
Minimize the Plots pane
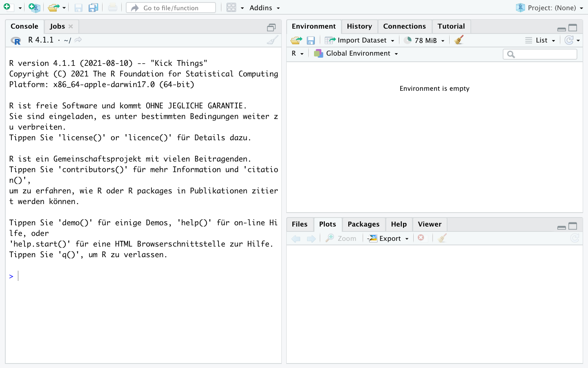(x=561, y=227)
